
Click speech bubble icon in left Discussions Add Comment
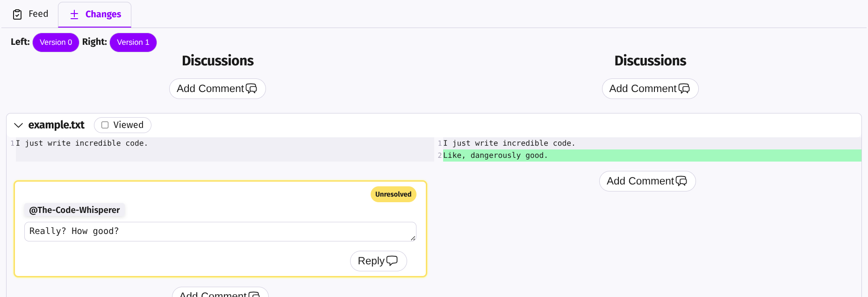(x=251, y=89)
